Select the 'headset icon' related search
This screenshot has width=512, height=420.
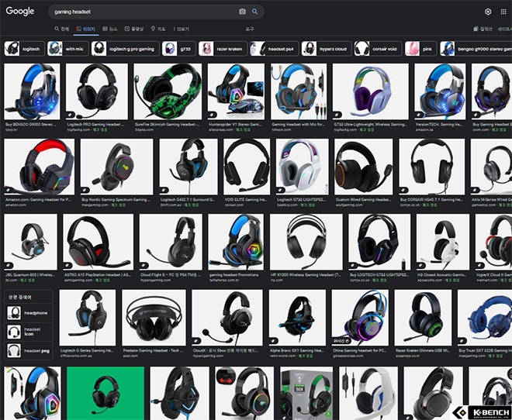(29, 332)
